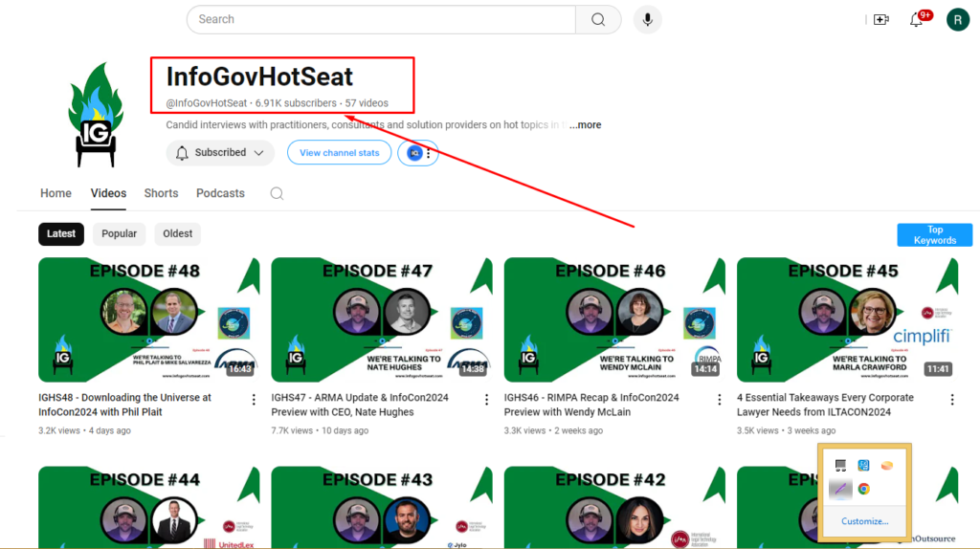
Task: Click '3.2K views • 4 days ago' text
Action: pyautogui.click(x=84, y=430)
